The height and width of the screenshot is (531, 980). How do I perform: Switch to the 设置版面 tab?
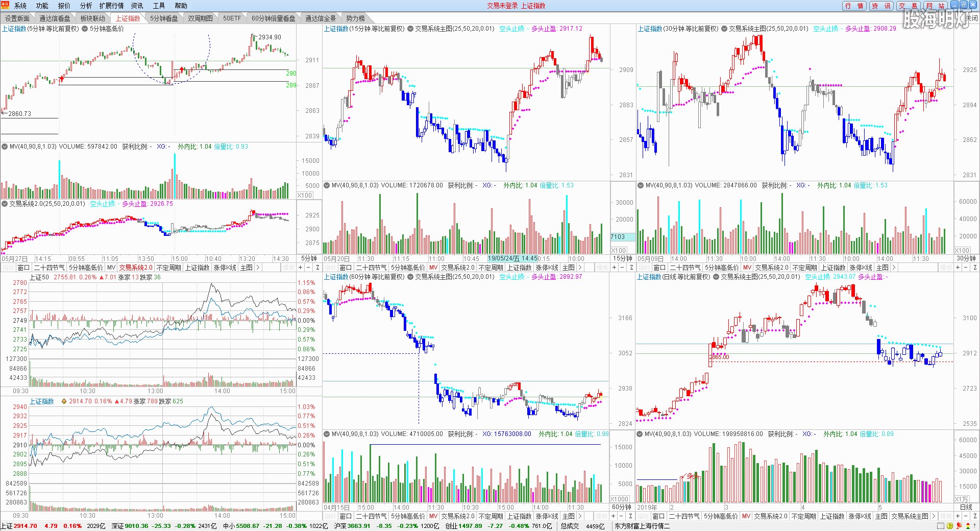click(17, 18)
